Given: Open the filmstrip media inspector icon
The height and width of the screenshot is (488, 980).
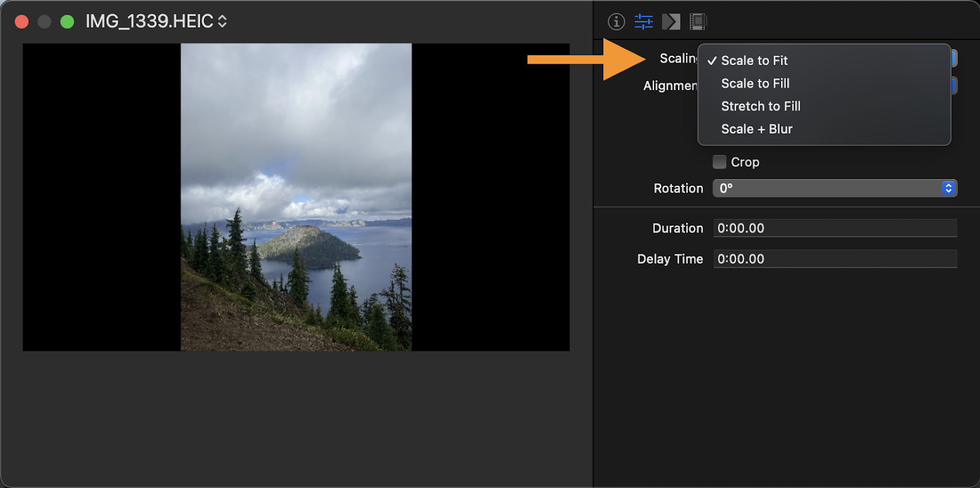Looking at the screenshot, I should pyautogui.click(x=698, y=21).
